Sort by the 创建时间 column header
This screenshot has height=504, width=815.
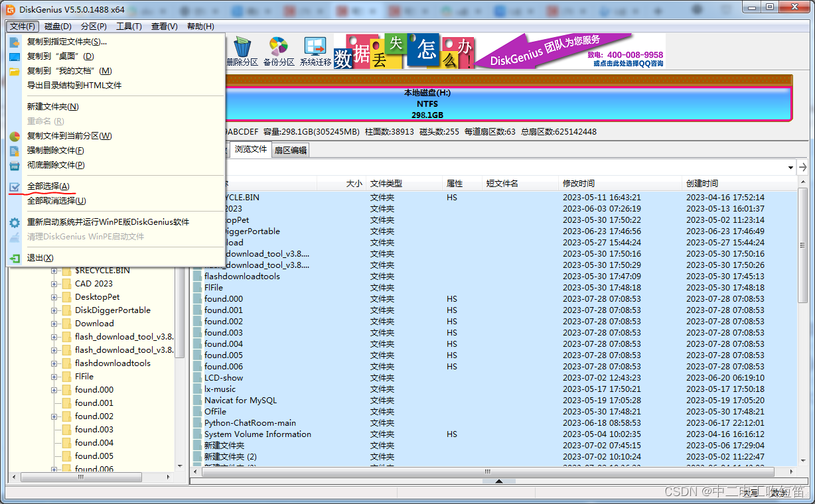click(x=739, y=184)
